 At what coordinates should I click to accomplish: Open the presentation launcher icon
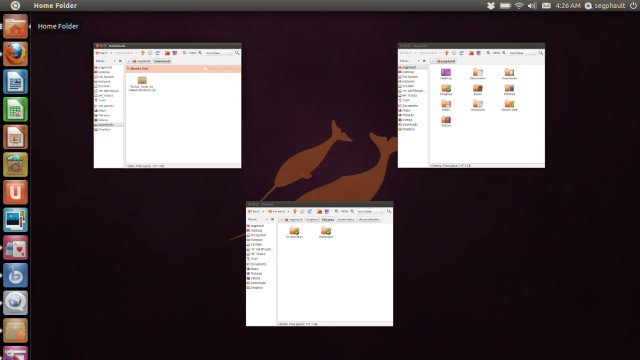coord(16,137)
